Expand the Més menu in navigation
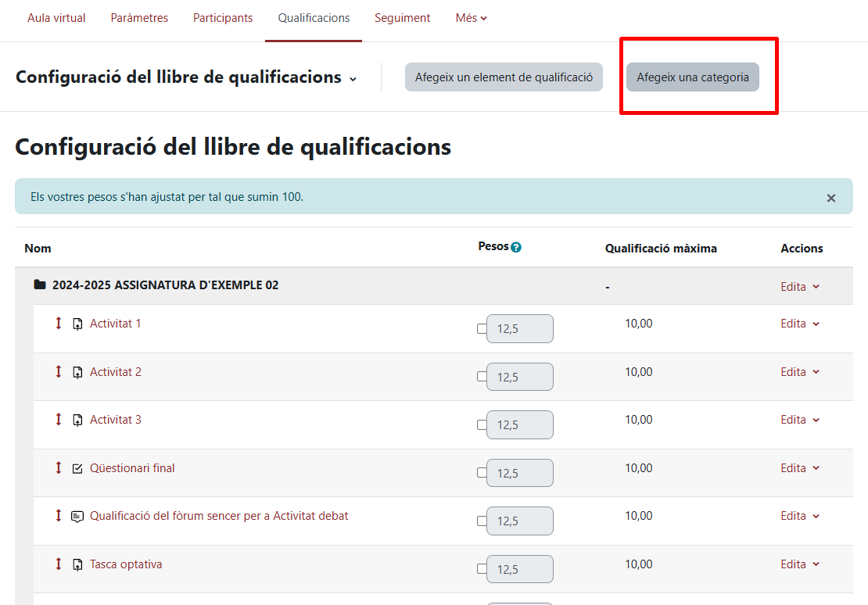The image size is (868, 605). (x=471, y=18)
